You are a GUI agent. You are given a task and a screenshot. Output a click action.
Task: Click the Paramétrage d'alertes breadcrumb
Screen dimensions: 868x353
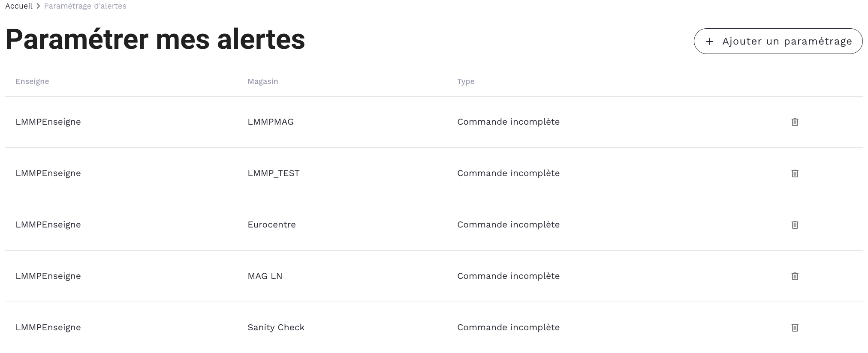85,6
